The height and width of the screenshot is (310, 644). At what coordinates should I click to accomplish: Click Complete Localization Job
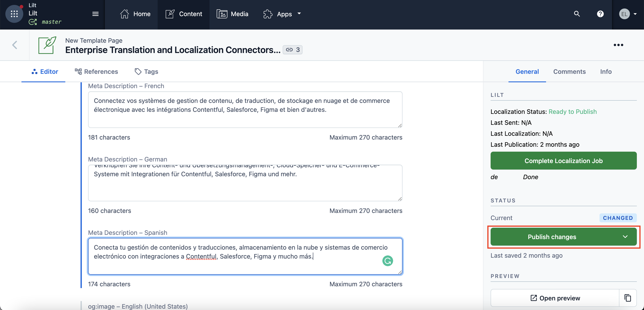point(563,161)
